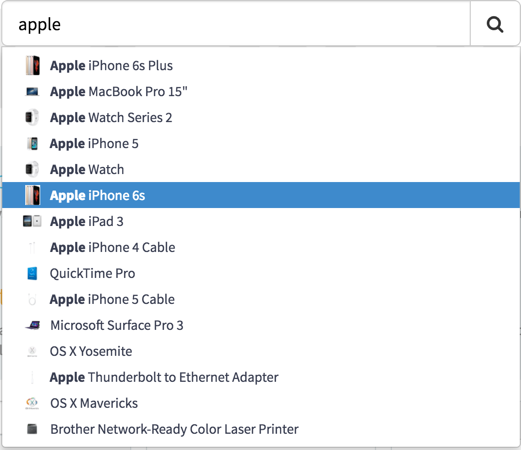
Task: Select Brother Network-Ready Color Laser Printer
Action: tap(261, 429)
